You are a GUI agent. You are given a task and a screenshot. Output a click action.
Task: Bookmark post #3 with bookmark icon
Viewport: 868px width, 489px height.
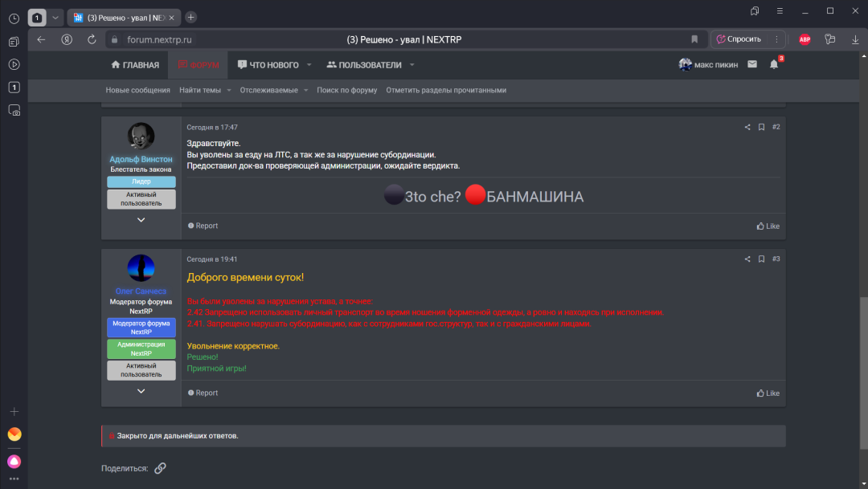click(761, 259)
